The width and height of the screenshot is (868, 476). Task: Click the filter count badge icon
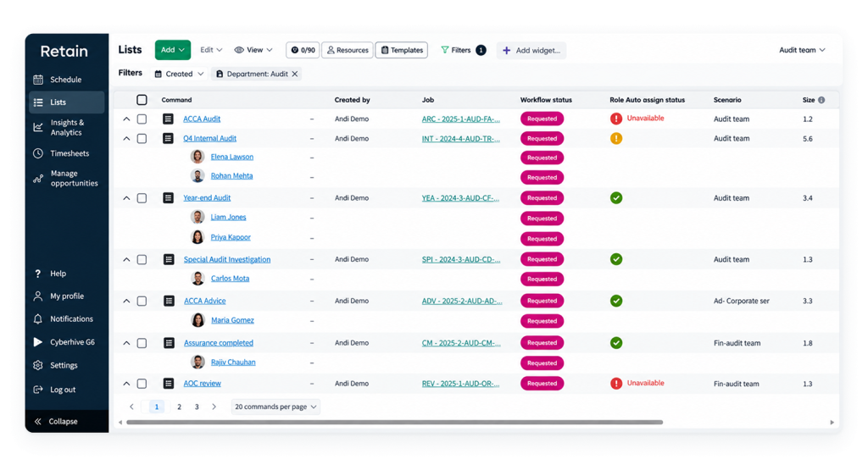click(x=481, y=50)
